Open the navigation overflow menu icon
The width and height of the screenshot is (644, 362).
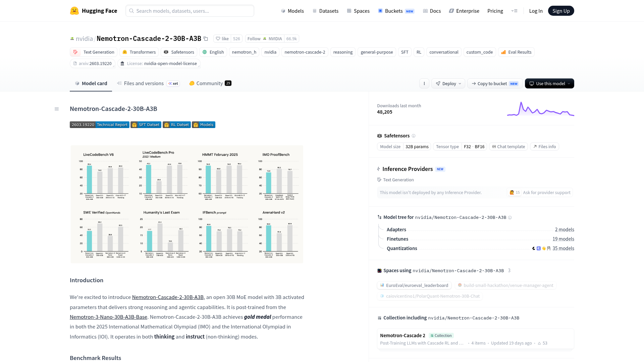514,11
